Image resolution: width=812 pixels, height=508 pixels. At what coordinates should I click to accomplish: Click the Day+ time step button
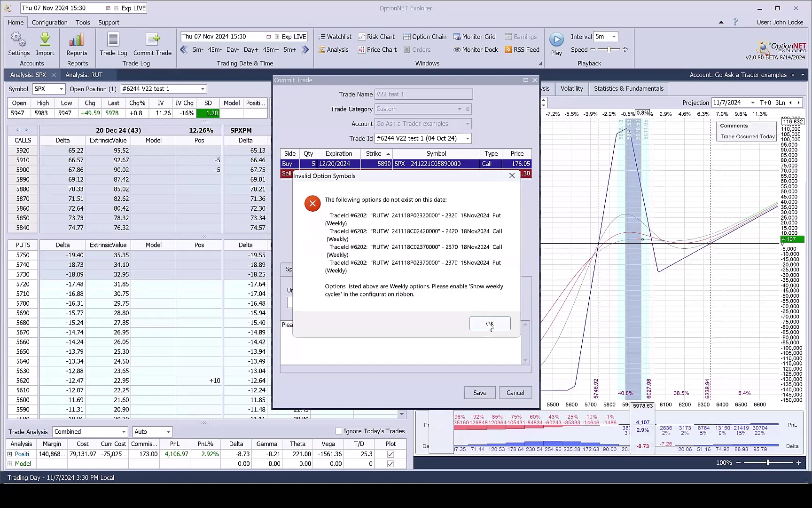click(250, 49)
